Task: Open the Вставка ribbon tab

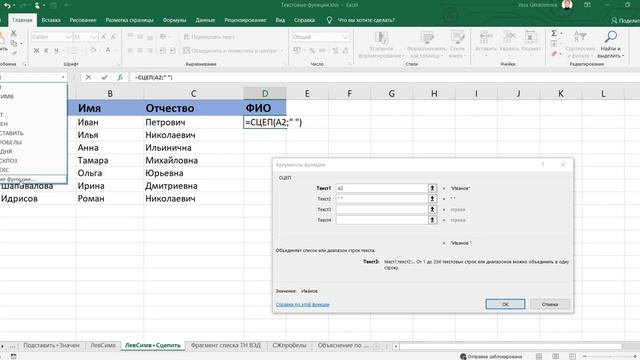Action: [x=51, y=20]
